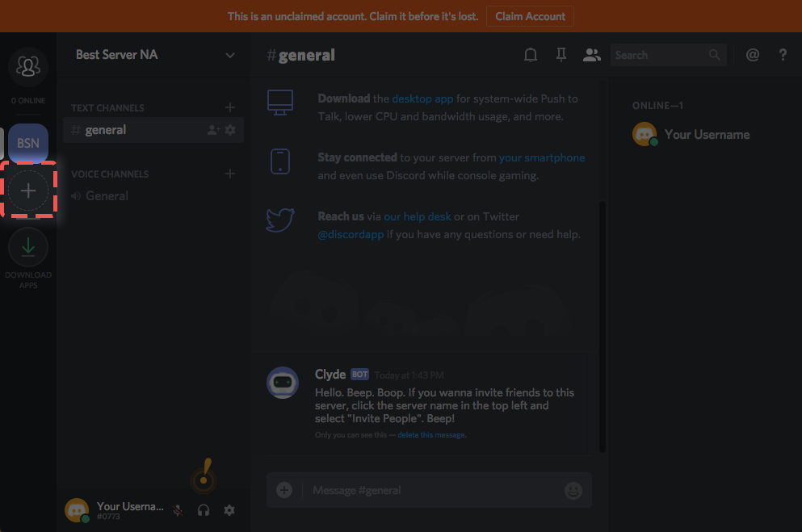The width and height of the screenshot is (802, 532).
Task: Click the Clyde username
Action: [x=330, y=375]
